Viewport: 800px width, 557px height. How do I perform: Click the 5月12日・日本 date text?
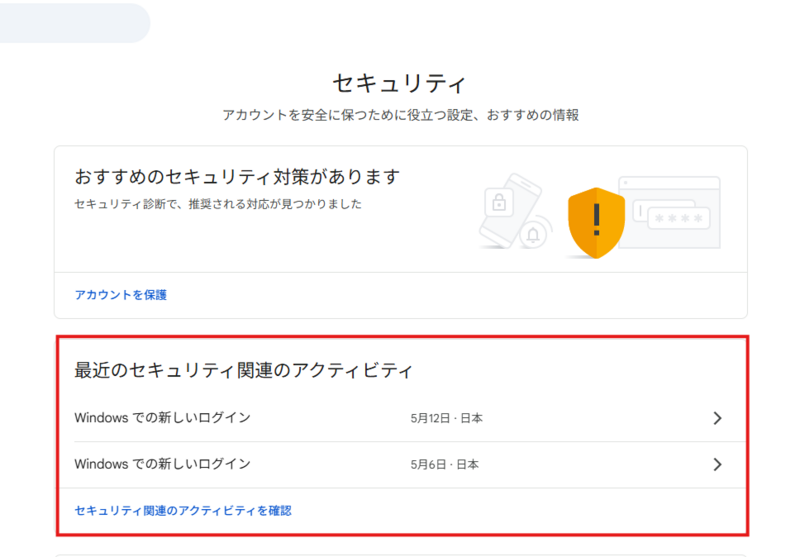tap(446, 418)
